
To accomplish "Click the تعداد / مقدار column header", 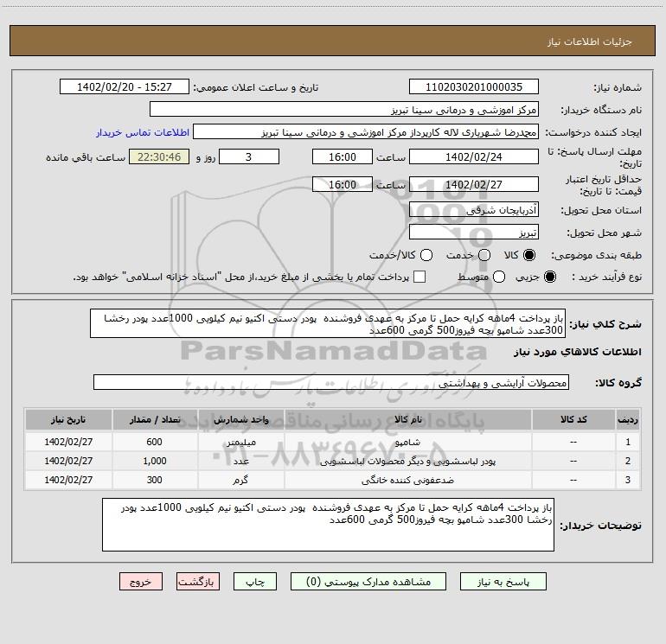I will point(155,419).
